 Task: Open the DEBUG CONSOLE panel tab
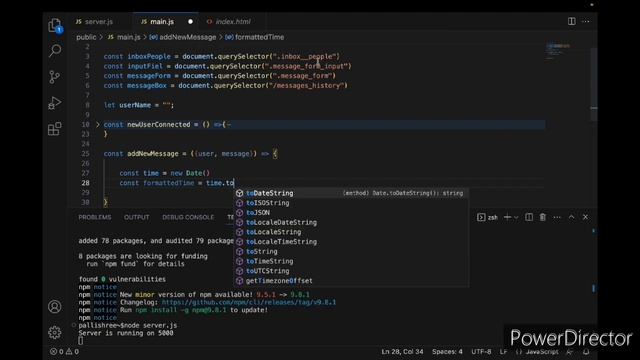[188, 217]
